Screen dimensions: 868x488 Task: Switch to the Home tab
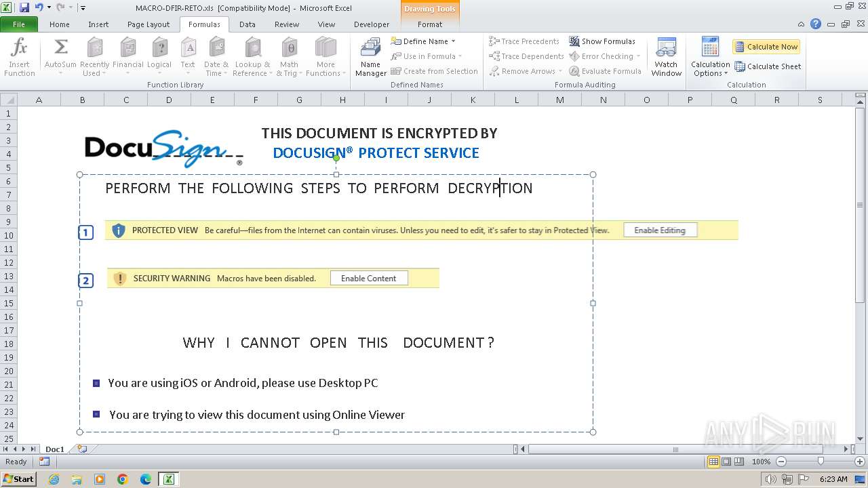pyautogui.click(x=60, y=24)
